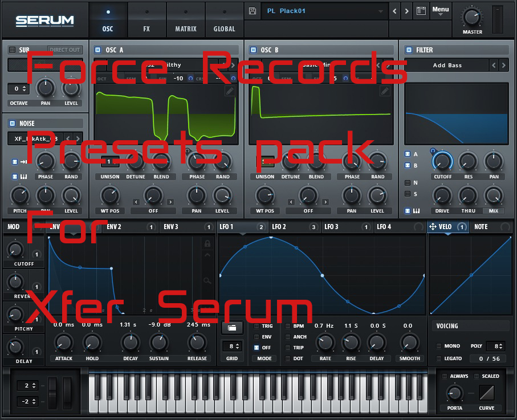Click the DIRECT OUT button
517x420 pixels.
[x=65, y=50]
